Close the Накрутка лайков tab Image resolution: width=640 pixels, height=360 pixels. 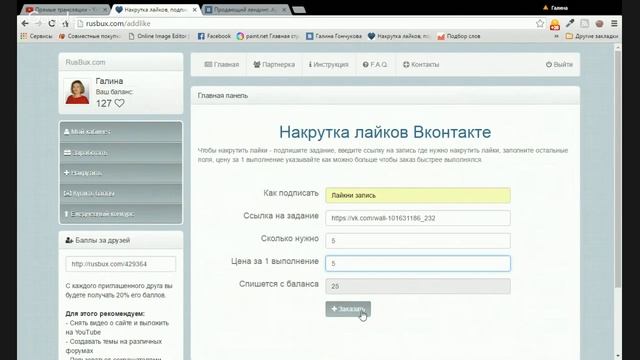pyautogui.click(x=194, y=9)
